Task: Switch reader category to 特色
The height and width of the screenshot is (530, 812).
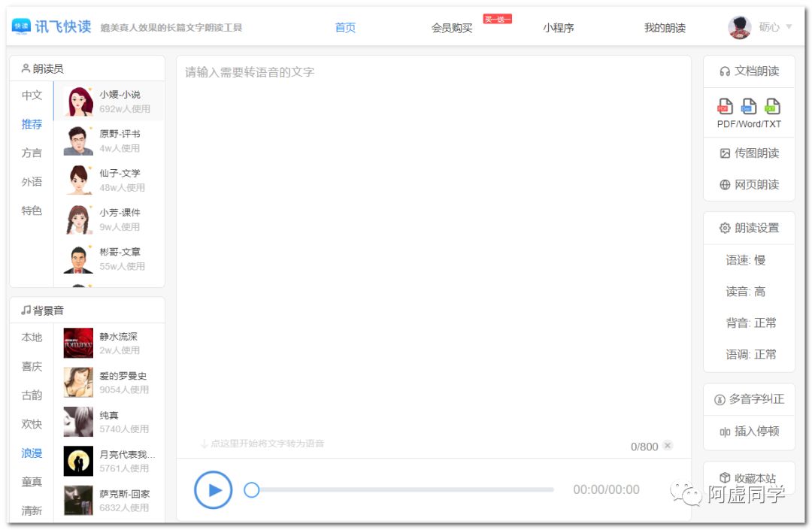Action: 32,211
